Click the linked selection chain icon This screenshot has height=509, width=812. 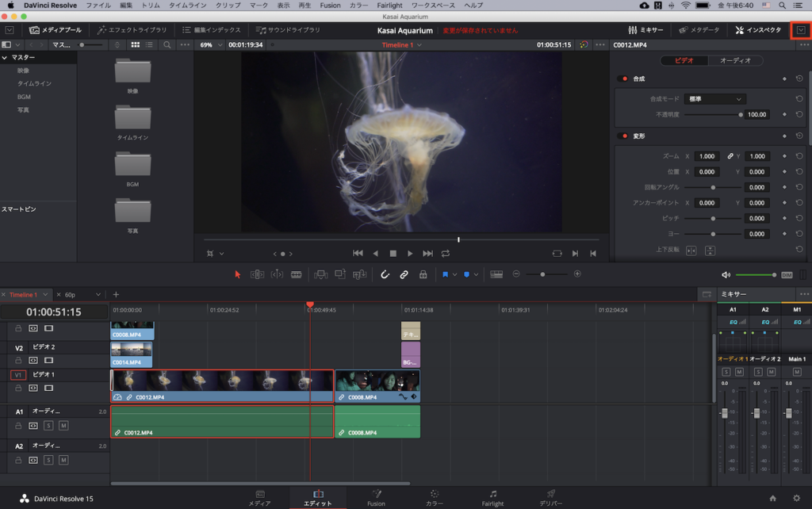tap(404, 274)
